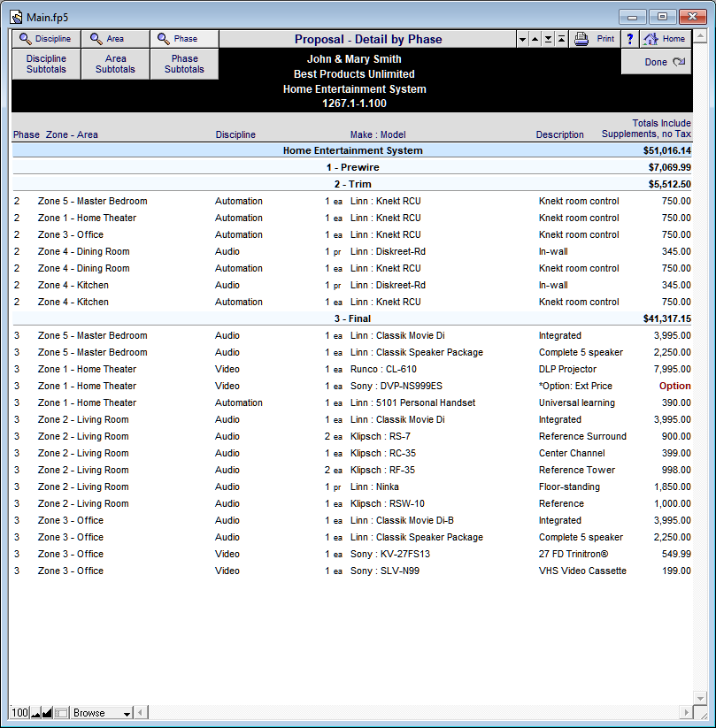Click the 'Reference Tower' description
Image resolution: width=716 pixels, height=728 pixels.
577,470
